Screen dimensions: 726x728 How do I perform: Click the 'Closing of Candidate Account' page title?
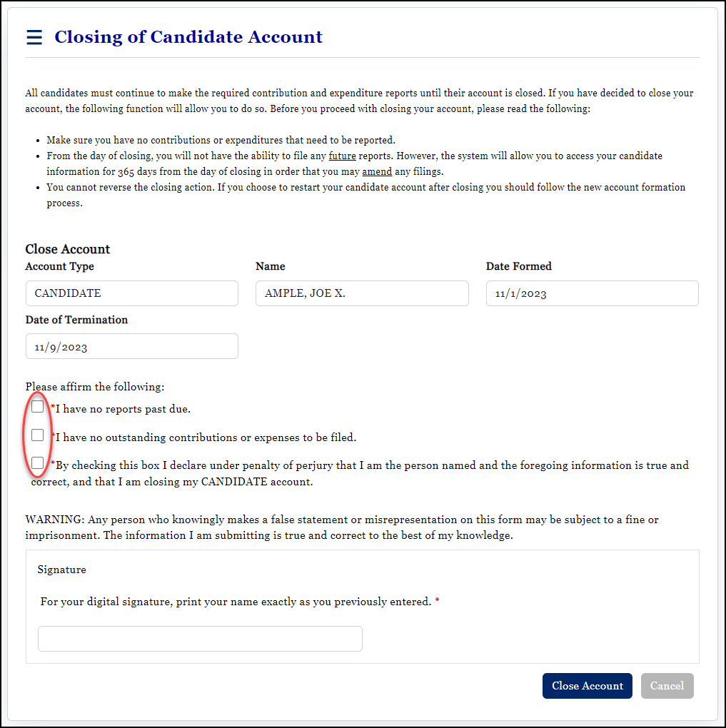tap(188, 37)
